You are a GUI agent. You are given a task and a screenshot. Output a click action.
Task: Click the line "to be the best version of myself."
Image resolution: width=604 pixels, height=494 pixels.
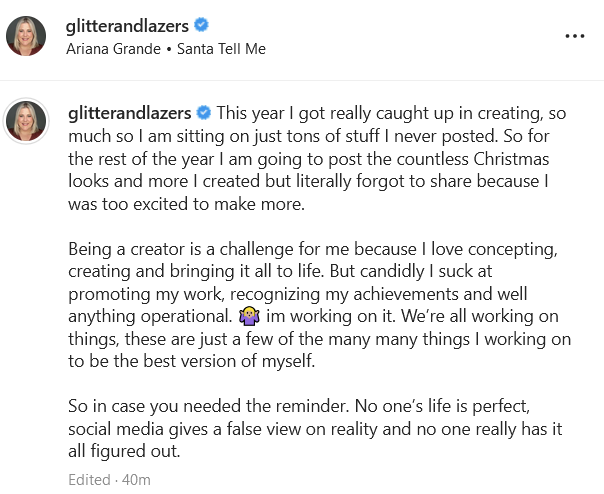tap(191, 361)
